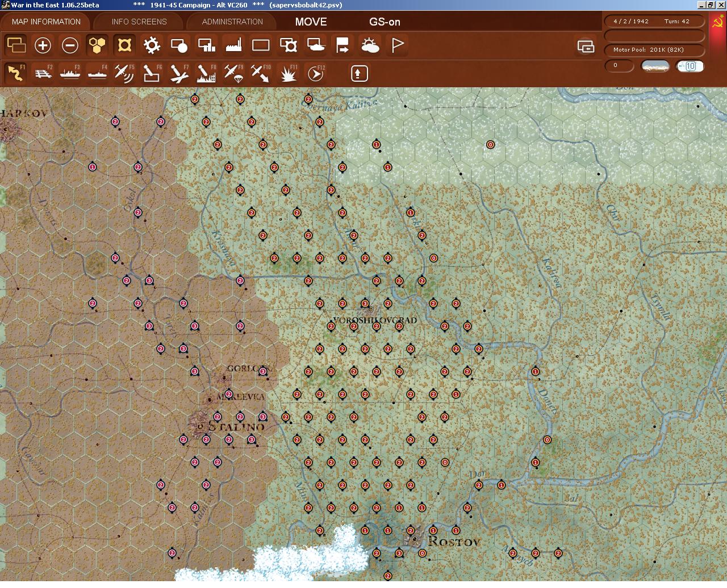
Task: Select the F6 bomb unit mode
Action: click(x=152, y=73)
